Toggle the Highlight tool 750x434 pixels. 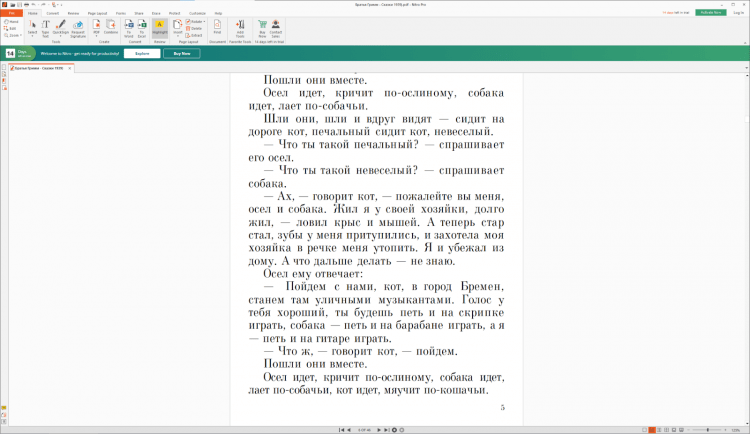(160, 28)
